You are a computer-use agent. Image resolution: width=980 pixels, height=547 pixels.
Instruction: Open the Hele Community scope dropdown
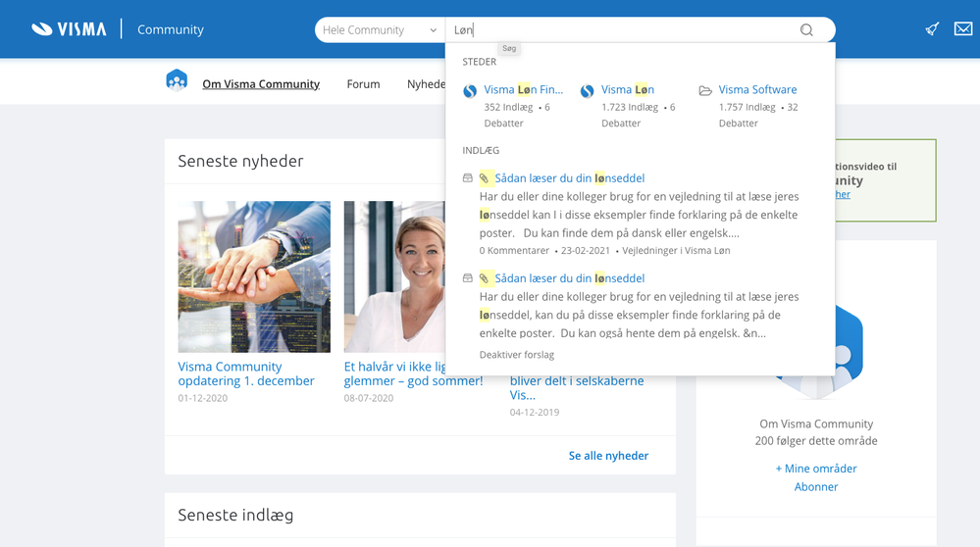tap(380, 30)
